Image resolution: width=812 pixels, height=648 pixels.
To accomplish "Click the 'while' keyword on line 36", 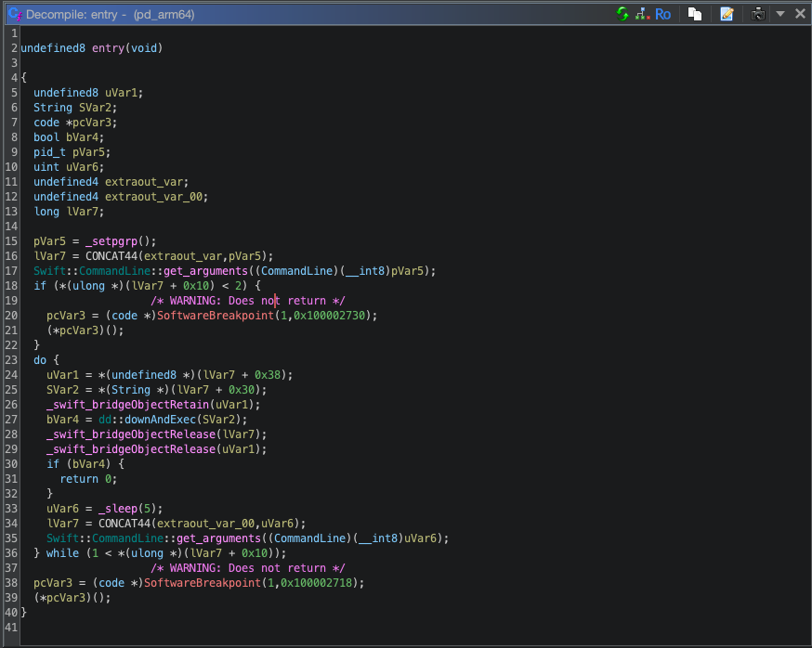I will click(x=62, y=553).
